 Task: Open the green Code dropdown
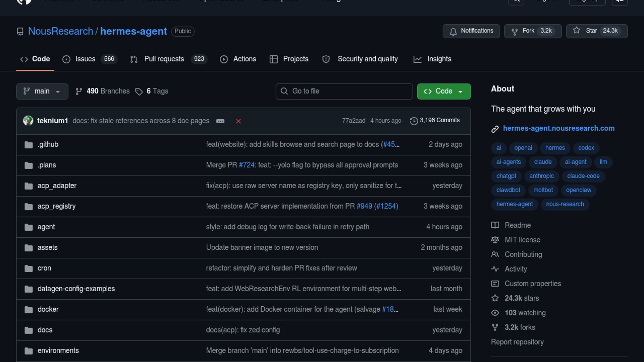pos(443,91)
